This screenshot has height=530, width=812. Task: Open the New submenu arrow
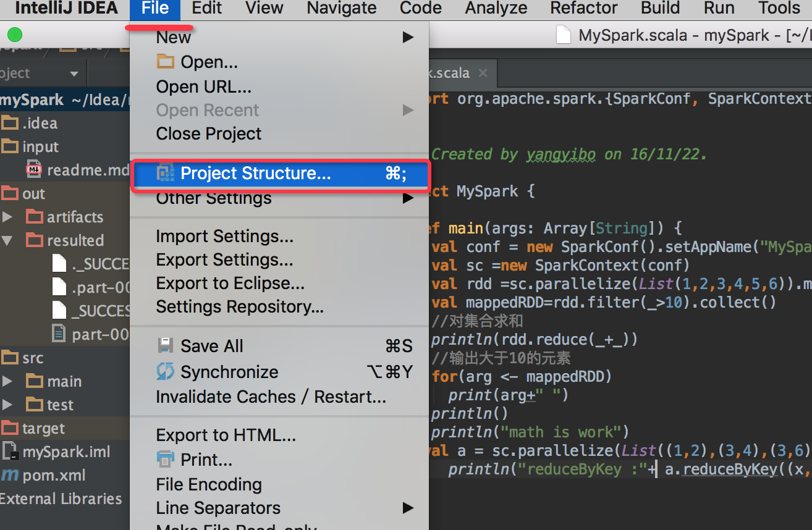[x=408, y=37]
